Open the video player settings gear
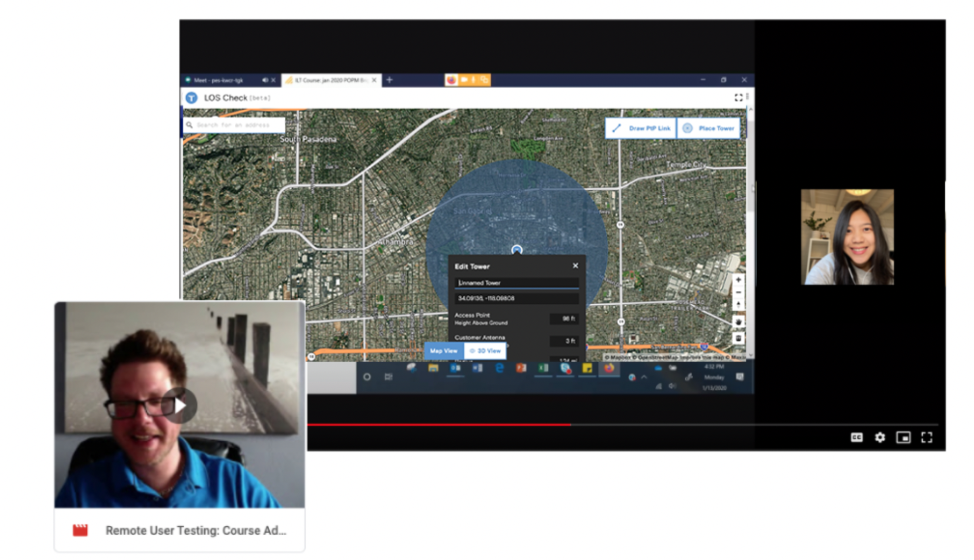Screen dimensions: 974x560 pyautogui.click(x=880, y=437)
